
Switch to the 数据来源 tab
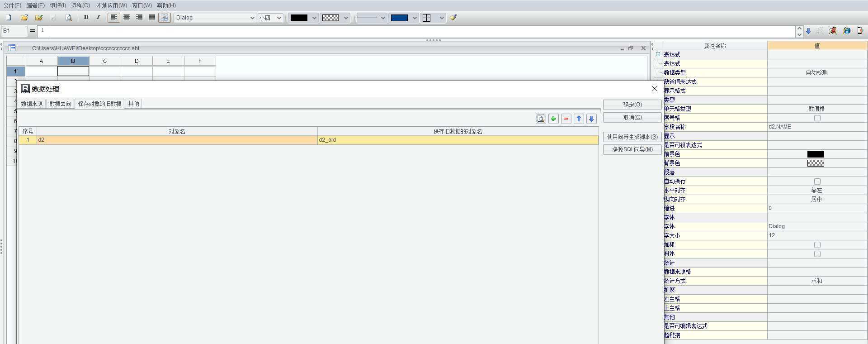click(x=32, y=104)
